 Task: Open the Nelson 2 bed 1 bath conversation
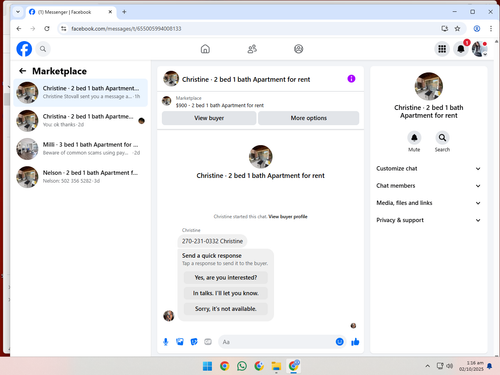pos(80,177)
